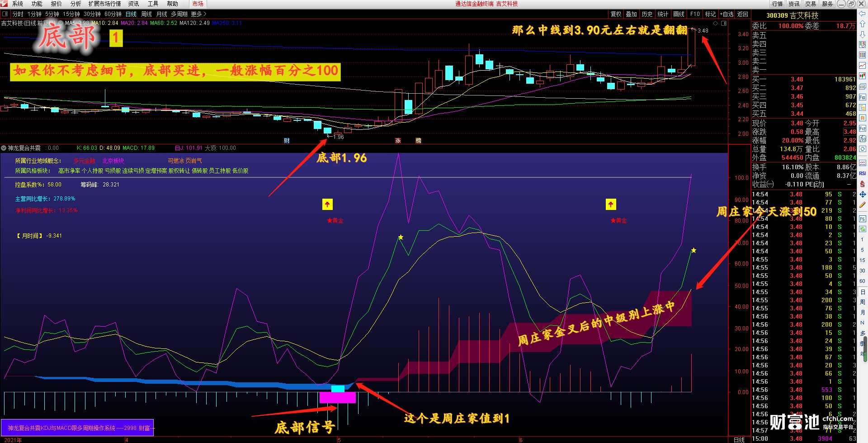Screen dimensions: 868x443
Task: Click the +自选 button
Action: [727, 14]
